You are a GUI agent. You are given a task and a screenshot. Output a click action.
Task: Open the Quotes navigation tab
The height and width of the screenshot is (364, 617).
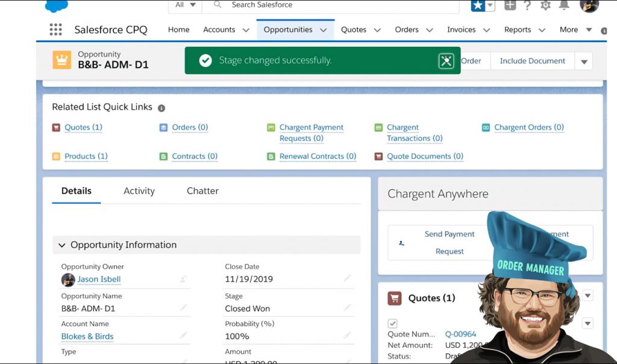click(x=353, y=30)
